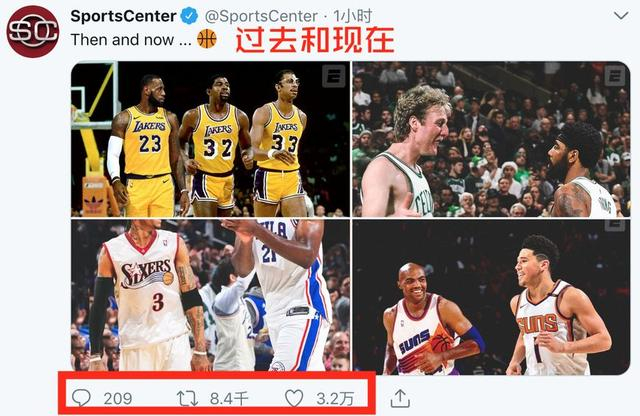The width and height of the screenshot is (640, 416).
Task: Like the tweet with the heart icon
Action: pyautogui.click(x=294, y=398)
